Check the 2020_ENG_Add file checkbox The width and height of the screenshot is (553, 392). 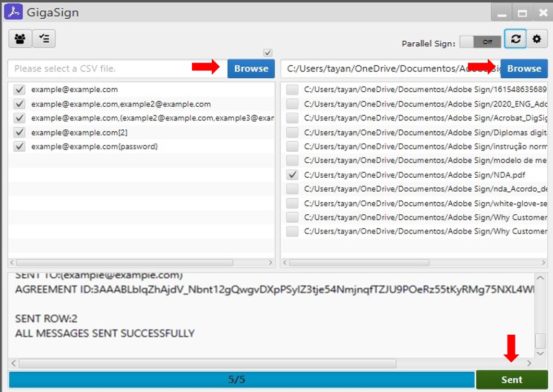pyautogui.click(x=292, y=104)
